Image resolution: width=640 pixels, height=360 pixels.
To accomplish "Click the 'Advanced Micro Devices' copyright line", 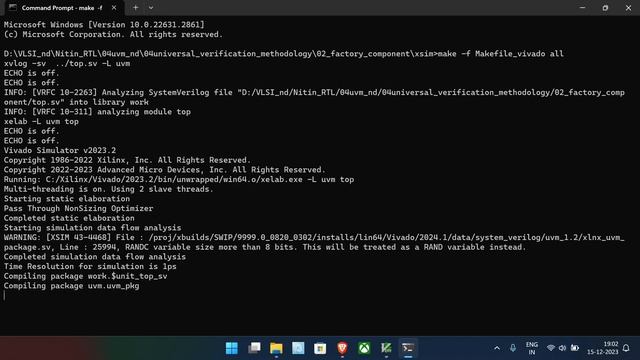I will tap(164, 170).
